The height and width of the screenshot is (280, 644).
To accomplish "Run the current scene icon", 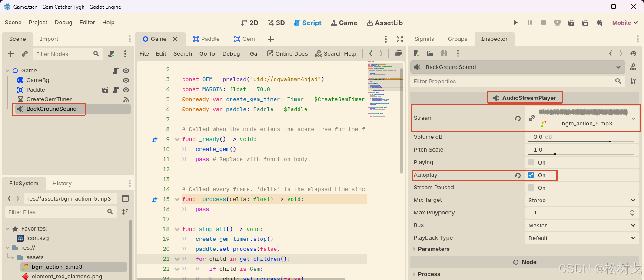I will point(571,23).
